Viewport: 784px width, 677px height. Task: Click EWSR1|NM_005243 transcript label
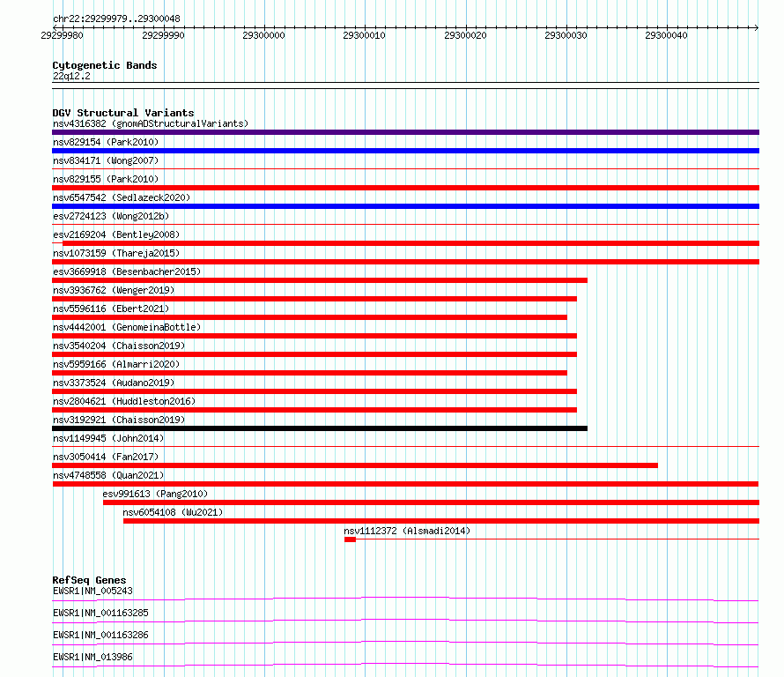point(92,591)
